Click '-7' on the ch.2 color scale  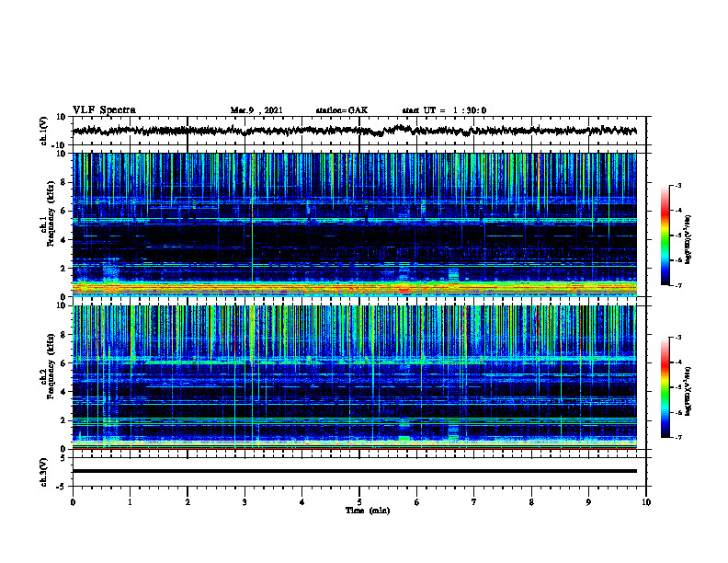[x=677, y=437]
